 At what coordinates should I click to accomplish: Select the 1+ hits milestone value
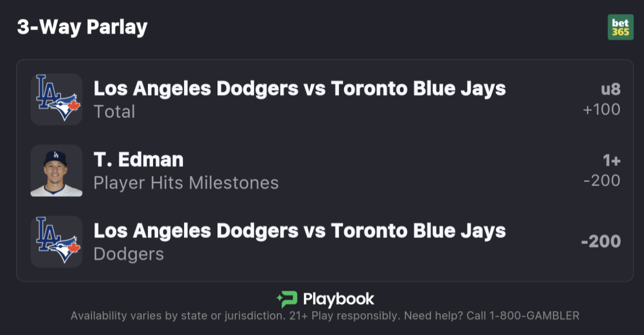point(611,160)
